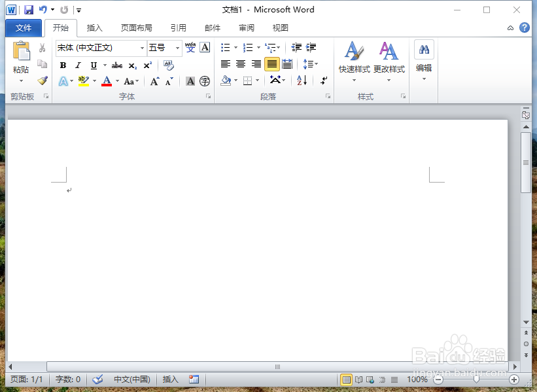Click the zoom increase button on slider
Screen dimensions: 537x392
click(515, 380)
